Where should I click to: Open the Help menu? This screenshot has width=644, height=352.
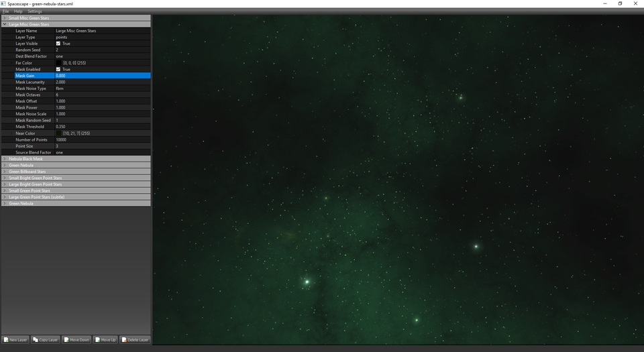(x=18, y=11)
